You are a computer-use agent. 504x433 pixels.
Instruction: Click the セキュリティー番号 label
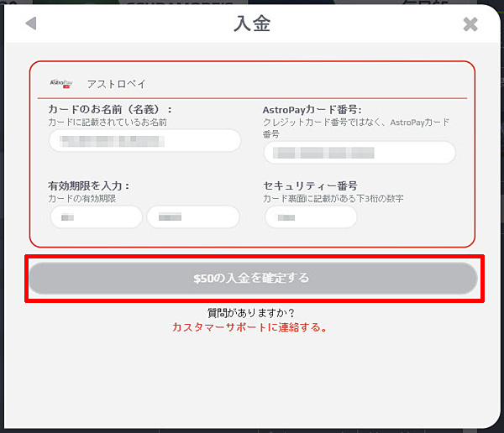click(310, 186)
